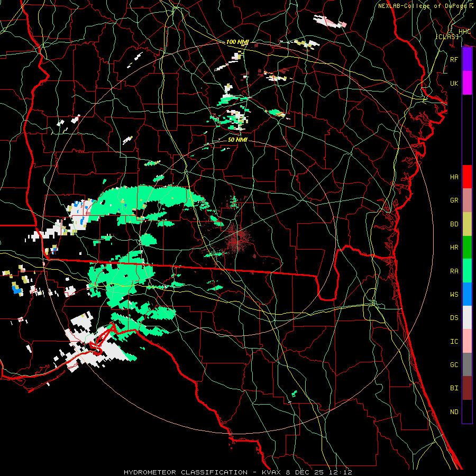Click the GR legend label
Screen dimensions: 476x476
point(454,200)
